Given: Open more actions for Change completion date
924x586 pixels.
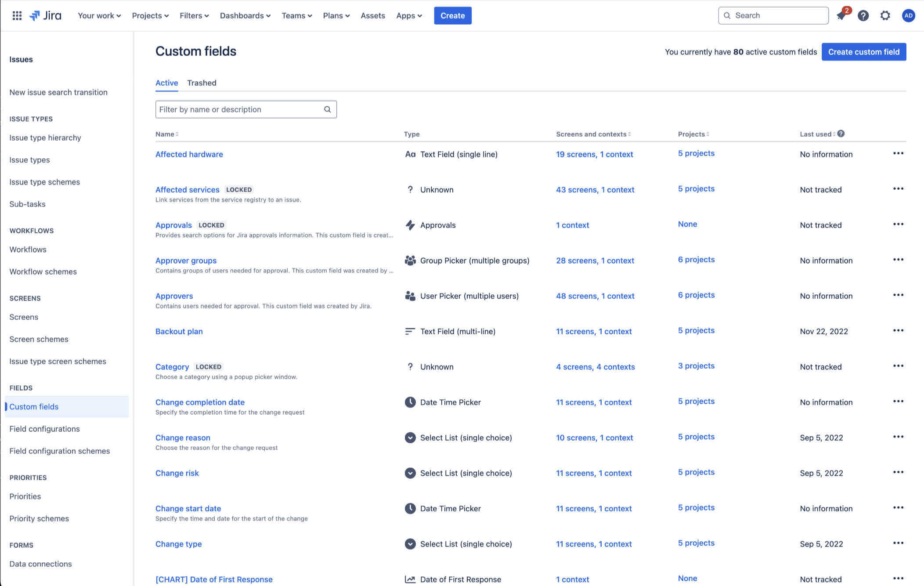Looking at the screenshot, I should 898,402.
